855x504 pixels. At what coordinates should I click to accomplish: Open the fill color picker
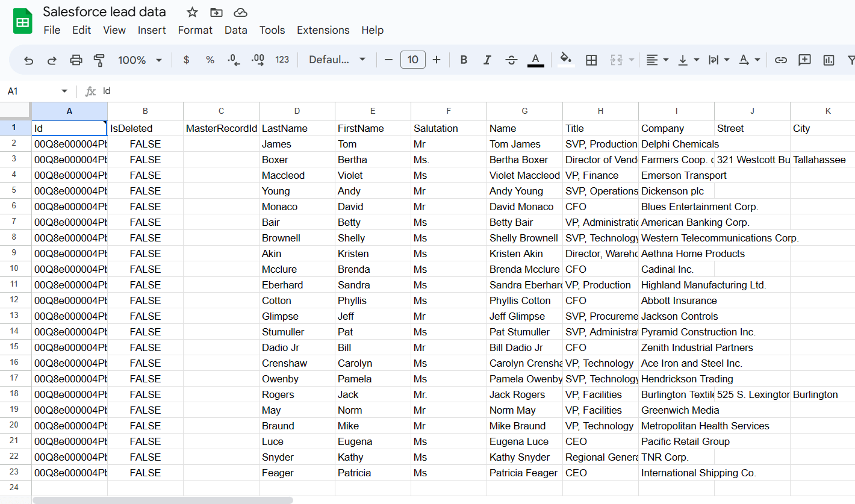click(566, 60)
